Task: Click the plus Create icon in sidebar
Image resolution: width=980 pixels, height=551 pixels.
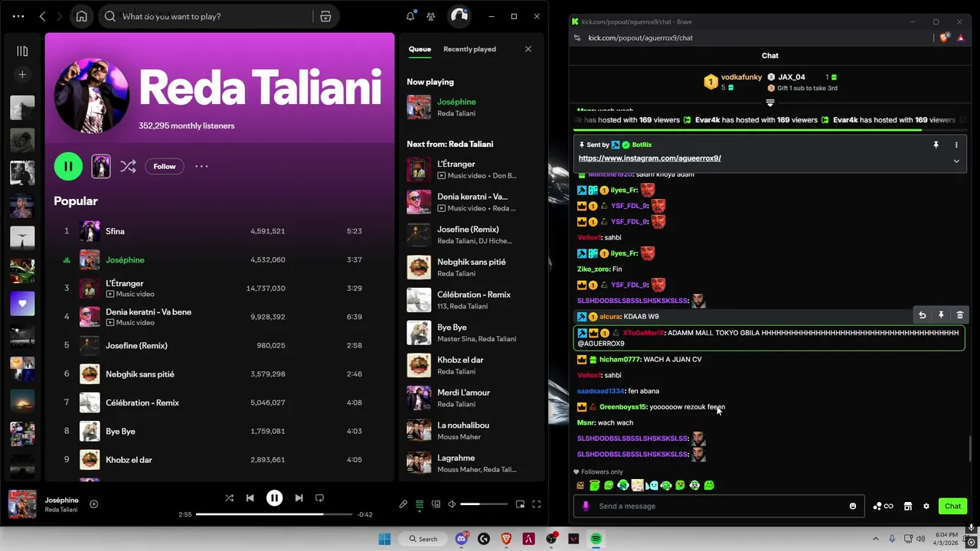Action: pyautogui.click(x=22, y=74)
